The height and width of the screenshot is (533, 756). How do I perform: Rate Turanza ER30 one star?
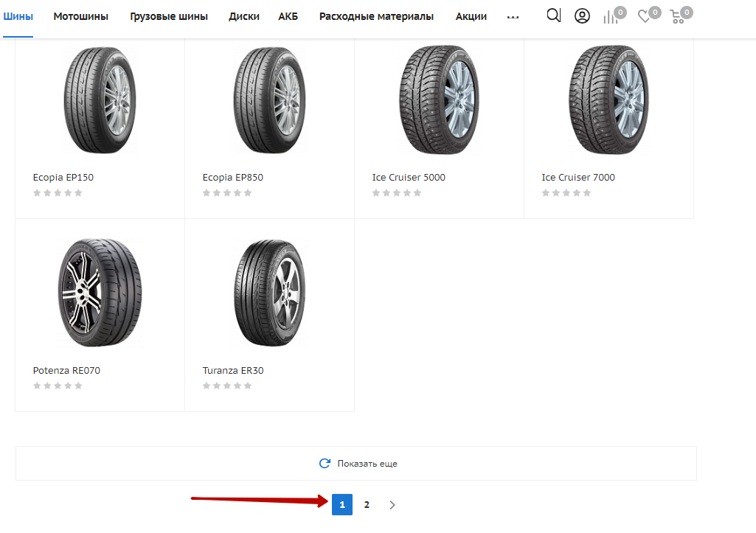click(207, 386)
